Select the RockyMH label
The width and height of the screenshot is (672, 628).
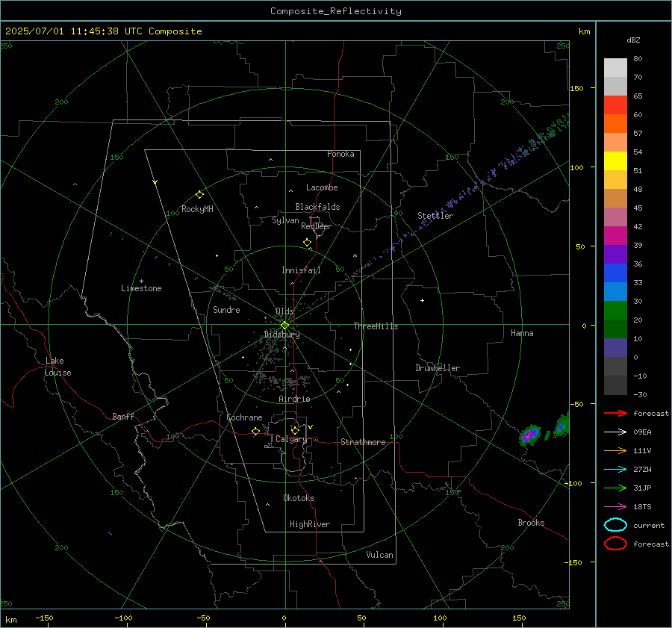[197, 209]
